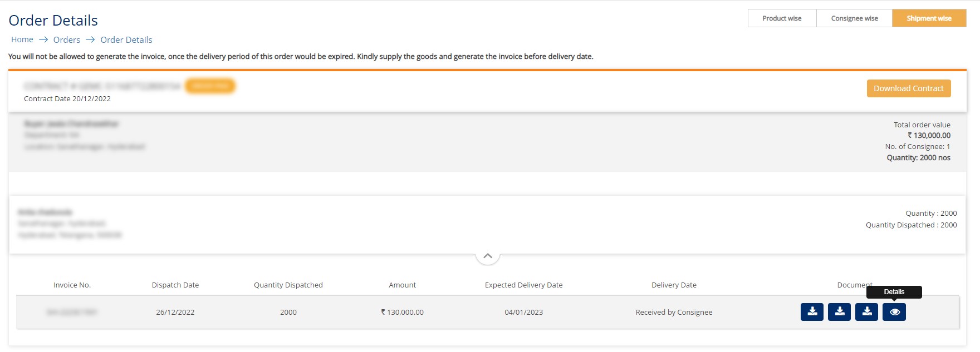Collapse the consignee shipment section chevron
The height and width of the screenshot is (352, 980).
click(488, 256)
